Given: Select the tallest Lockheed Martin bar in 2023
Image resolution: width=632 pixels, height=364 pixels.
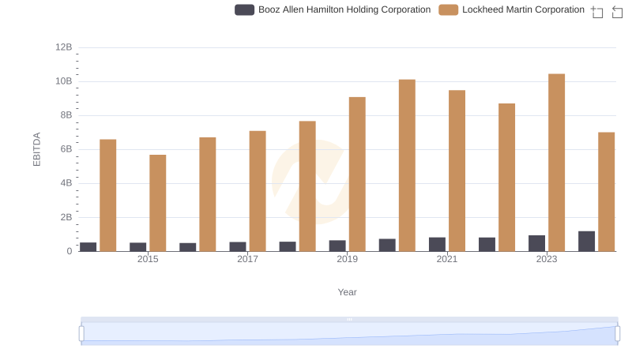Looking at the screenshot, I should 556,163.
